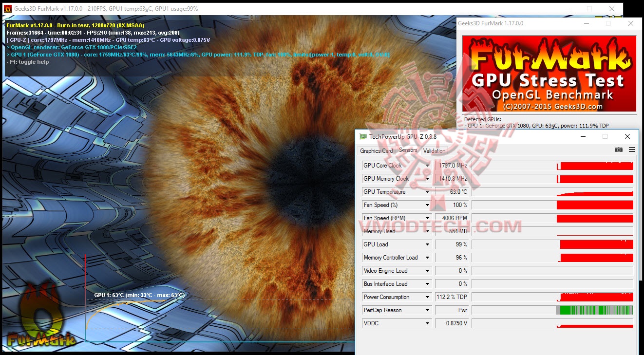Click the "GPU 1 (GeForce GTX 1080) - core: 1759MHz" overlay line
644x355 pixels.
tap(198, 55)
